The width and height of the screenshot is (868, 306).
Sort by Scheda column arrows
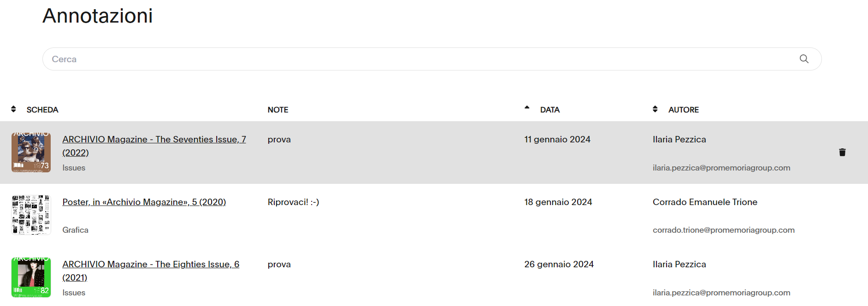[x=13, y=109]
